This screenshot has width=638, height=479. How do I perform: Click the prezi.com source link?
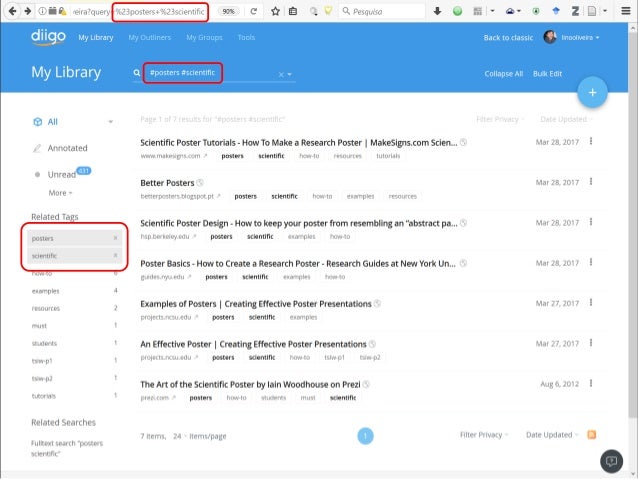click(x=155, y=398)
